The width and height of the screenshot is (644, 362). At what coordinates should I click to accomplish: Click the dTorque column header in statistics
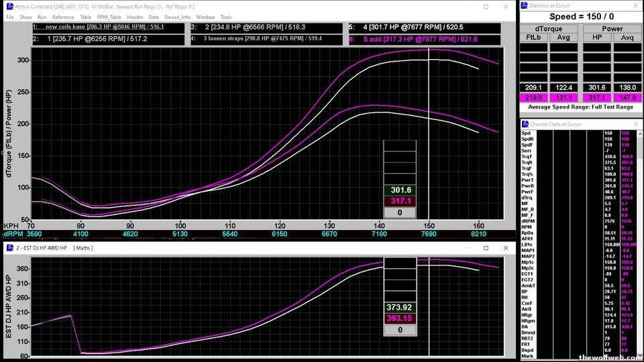548,29
